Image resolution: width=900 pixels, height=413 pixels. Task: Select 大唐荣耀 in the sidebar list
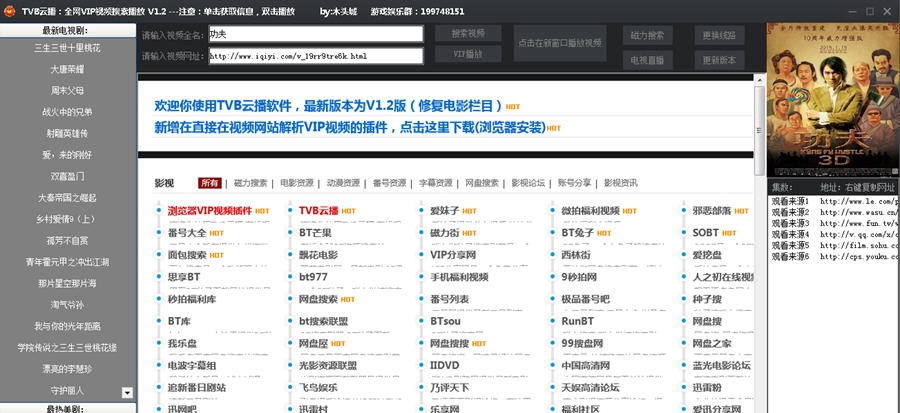point(68,69)
